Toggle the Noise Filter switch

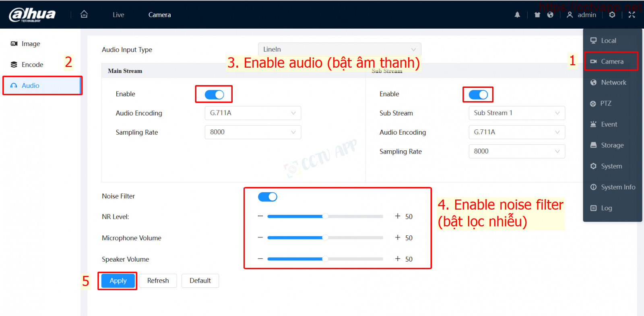point(268,197)
